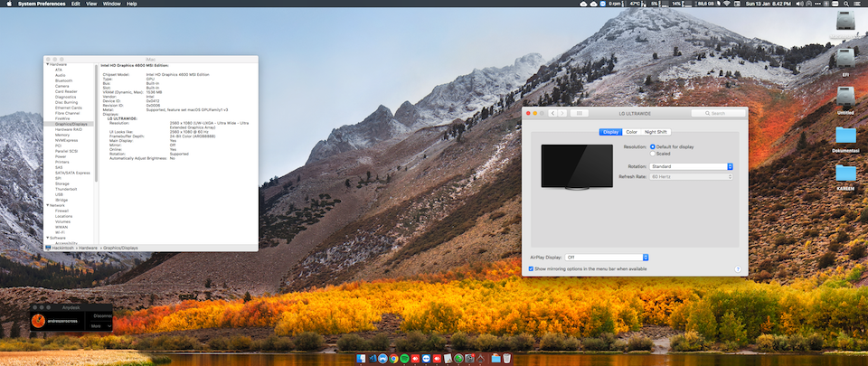868x366 pixels.
Task: Open the System Preferences menu
Action: [x=42, y=4]
